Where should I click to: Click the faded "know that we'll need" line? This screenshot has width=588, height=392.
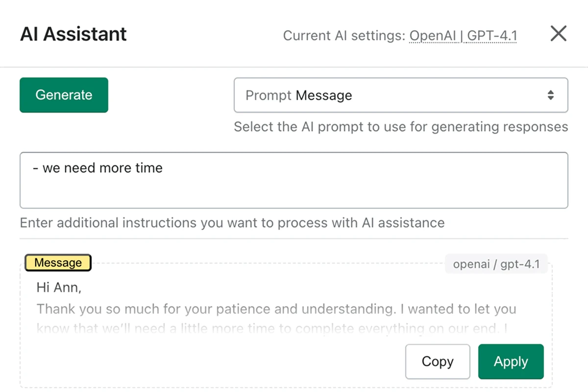click(x=271, y=328)
